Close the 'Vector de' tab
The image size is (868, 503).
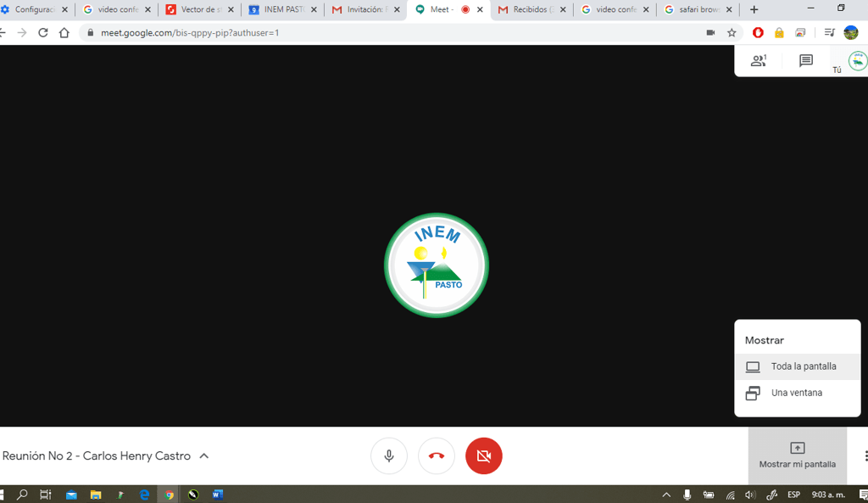231,9
